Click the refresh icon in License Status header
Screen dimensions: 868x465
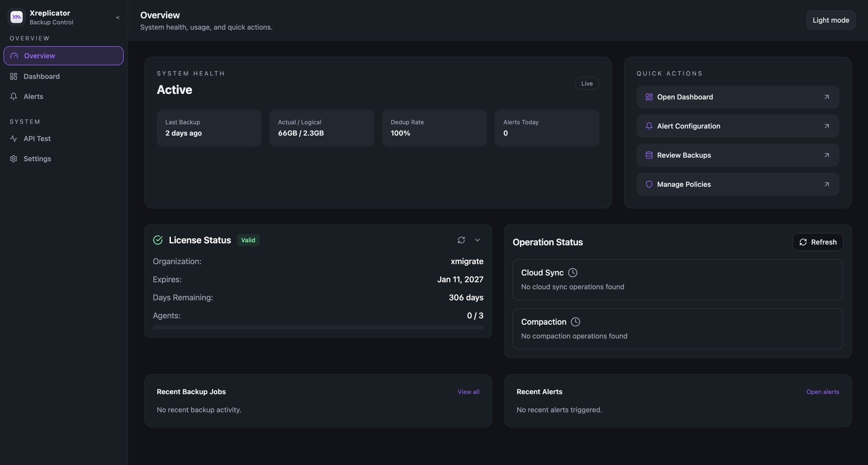point(461,240)
